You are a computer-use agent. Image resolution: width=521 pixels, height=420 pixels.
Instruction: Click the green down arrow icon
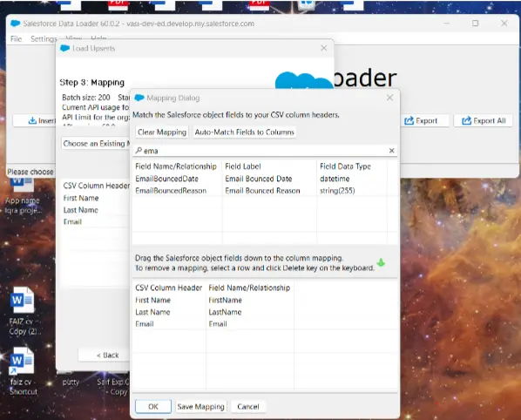381,262
